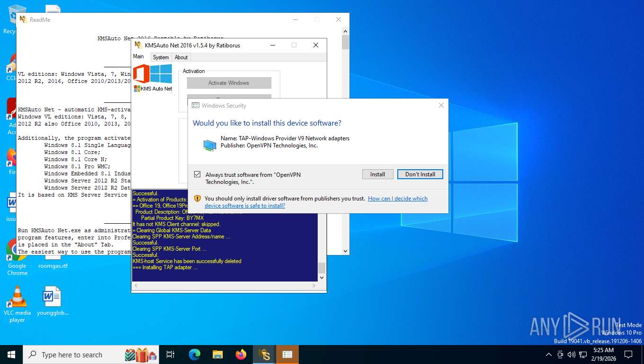Click 'Clearing SPP KMS-Server Port' log line
The width and height of the screenshot is (644, 364).
tap(170, 249)
